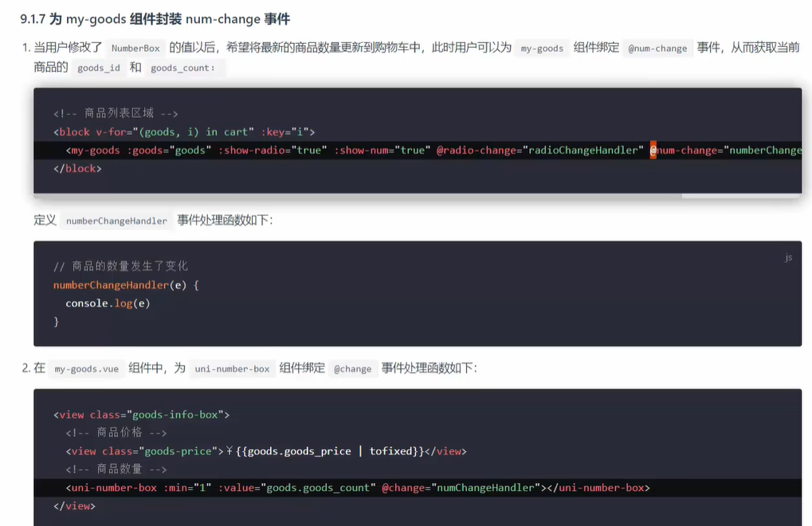Click the ':show-num="true"' attribute

382,150
